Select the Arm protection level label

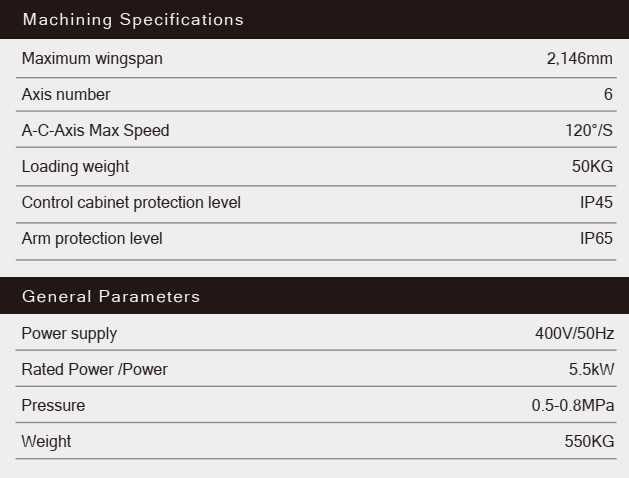(x=92, y=239)
